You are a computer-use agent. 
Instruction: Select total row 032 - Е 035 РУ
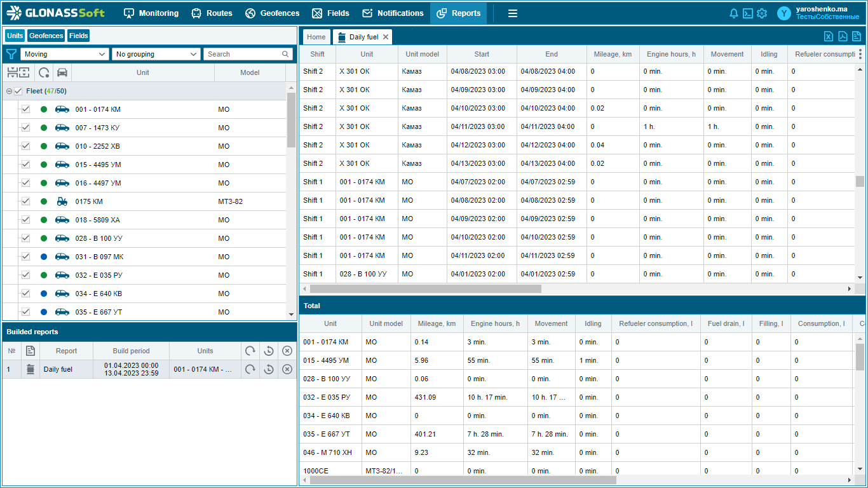coord(576,397)
